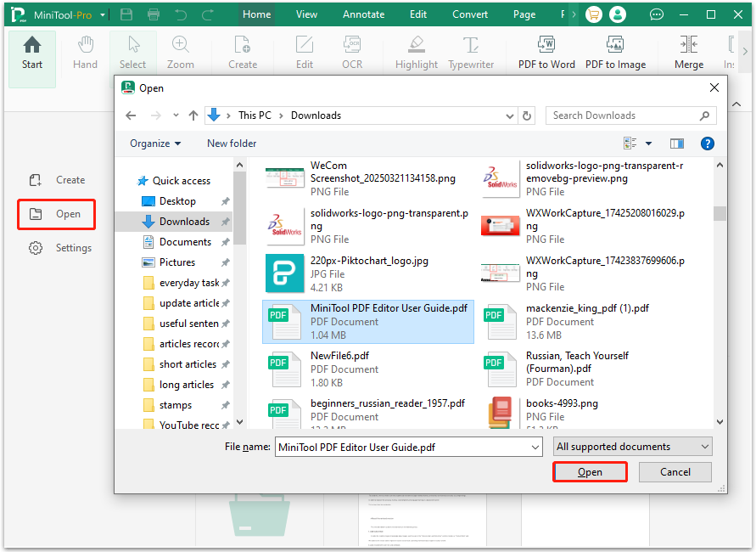
Task: Click the Create PDF tool icon
Action: coord(243,54)
